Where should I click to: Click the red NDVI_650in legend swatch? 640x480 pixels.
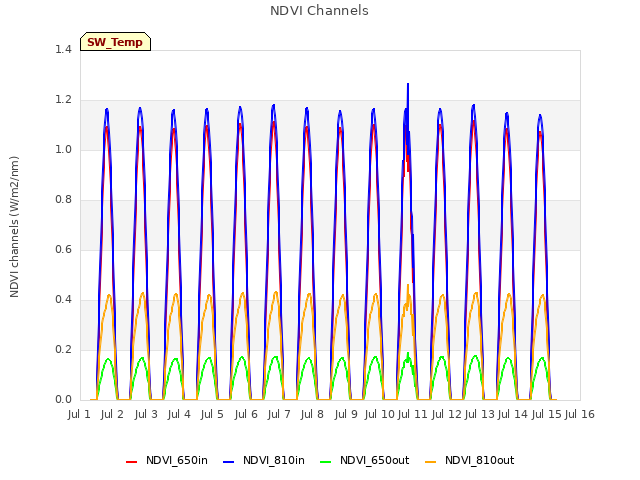[x=131, y=462]
